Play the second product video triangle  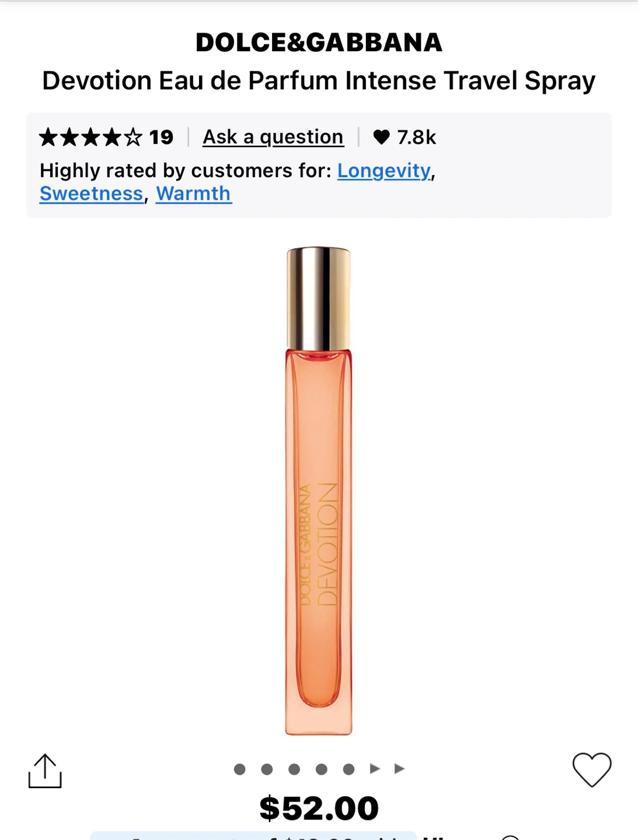click(x=399, y=769)
